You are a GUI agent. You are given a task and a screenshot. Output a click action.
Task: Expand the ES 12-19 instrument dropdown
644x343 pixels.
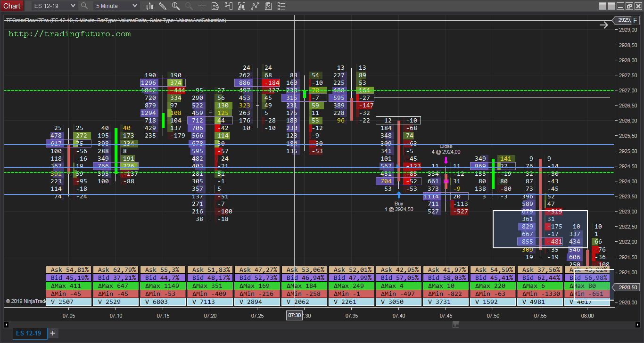(72, 6)
